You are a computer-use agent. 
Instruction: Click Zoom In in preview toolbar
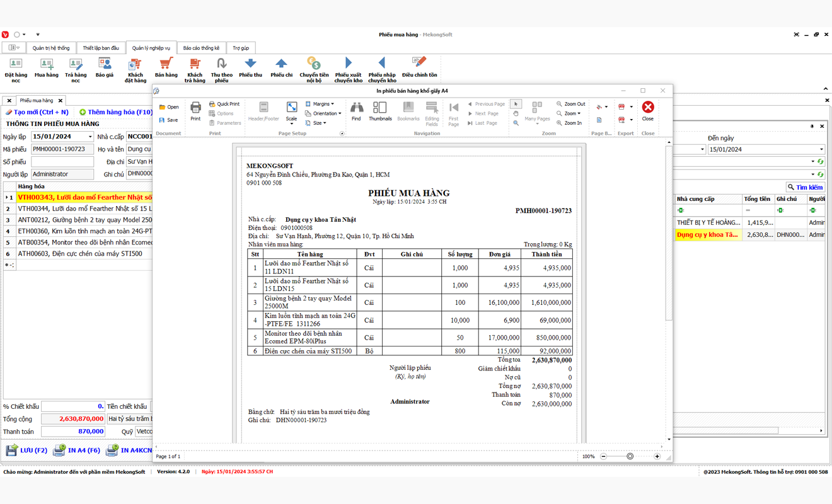(569, 123)
